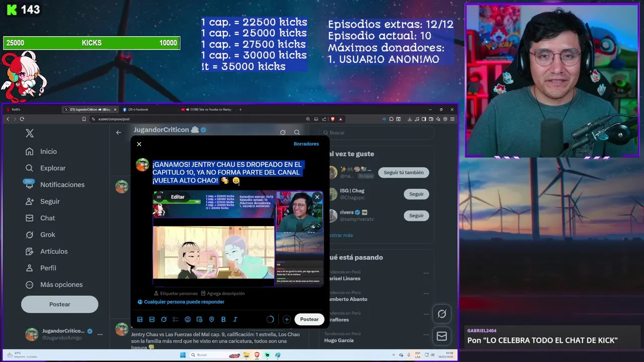Open Inicio home in sidebar
This screenshot has width=644, height=362.
click(x=41, y=151)
